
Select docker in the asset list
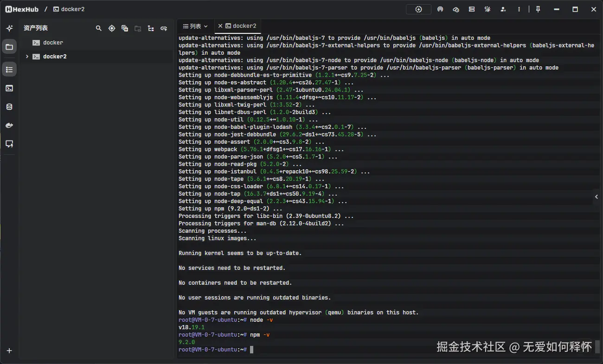coord(96,43)
